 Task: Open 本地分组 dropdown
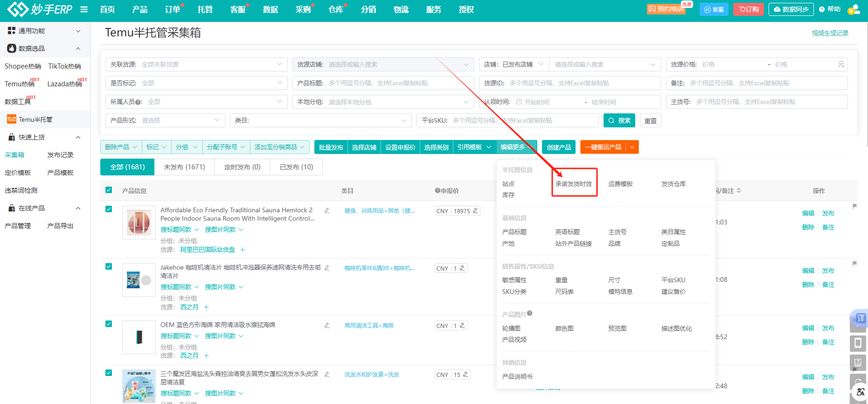point(383,102)
